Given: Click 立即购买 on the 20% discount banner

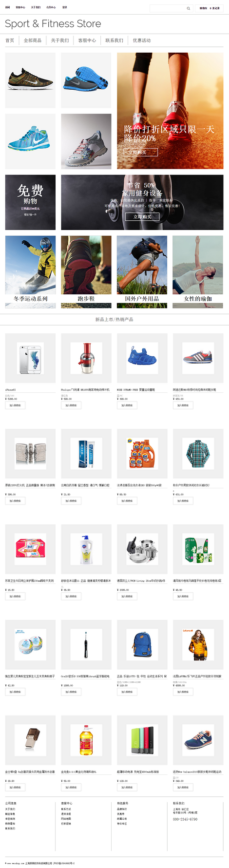Looking at the screenshot, I should coord(141,152).
